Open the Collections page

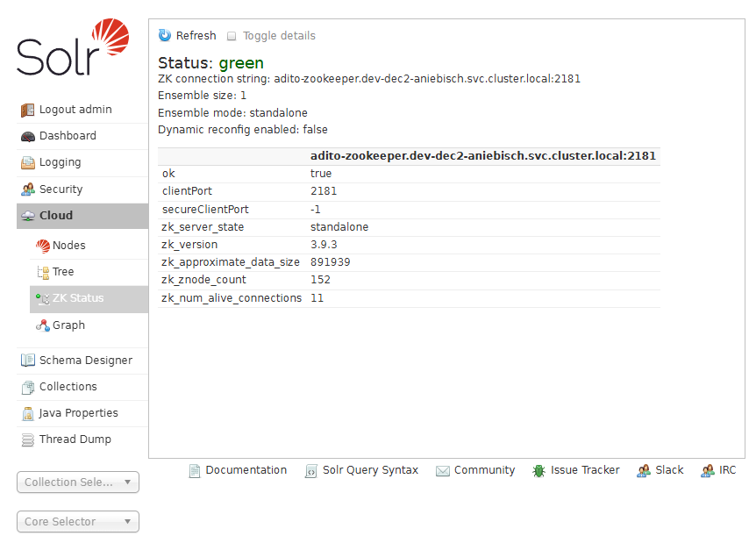[x=69, y=386]
